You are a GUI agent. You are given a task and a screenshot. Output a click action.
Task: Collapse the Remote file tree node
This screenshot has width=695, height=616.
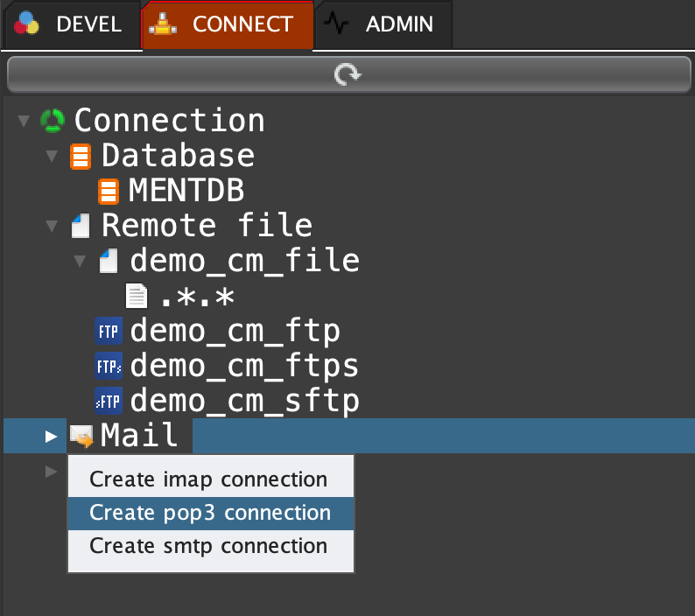pos(52,227)
